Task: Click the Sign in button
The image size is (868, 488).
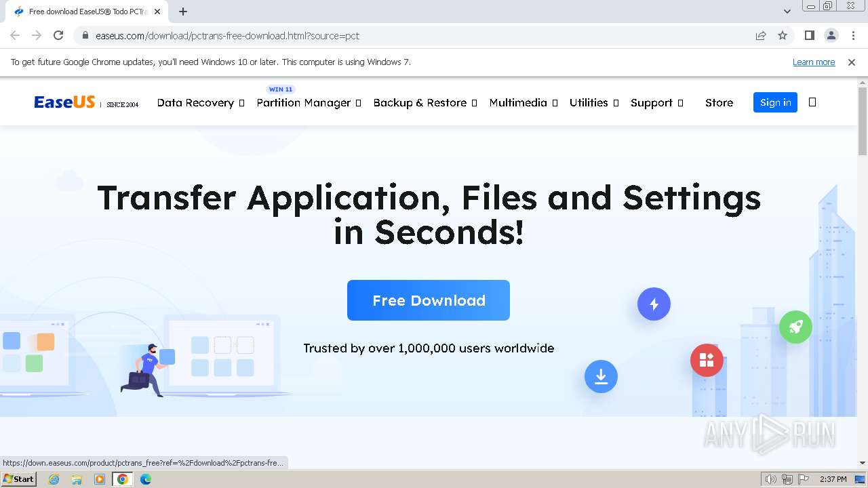Action: (x=775, y=102)
